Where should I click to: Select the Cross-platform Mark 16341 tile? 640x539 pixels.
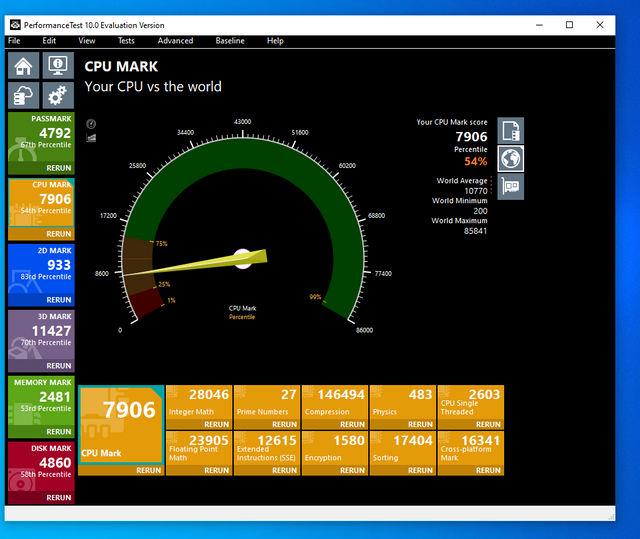pyautogui.click(x=471, y=448)
